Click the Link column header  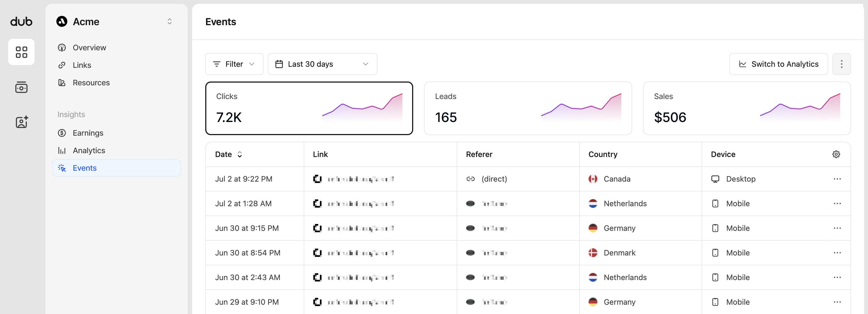click(320, 154)
